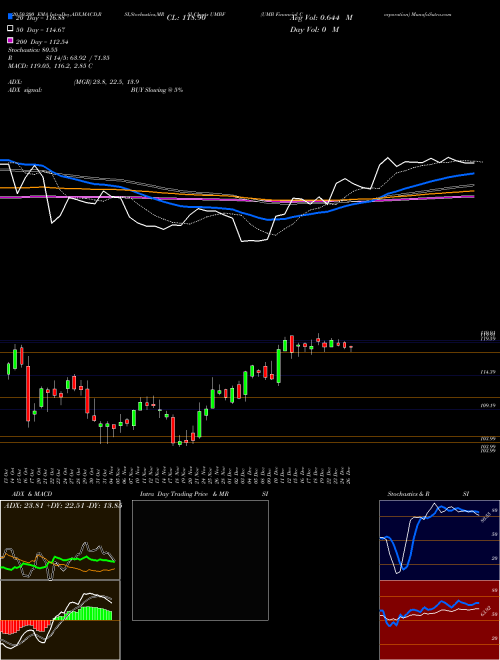
Task: Click the 'BUY Slowing @ 5%' signal text
Action: [157, 90]
